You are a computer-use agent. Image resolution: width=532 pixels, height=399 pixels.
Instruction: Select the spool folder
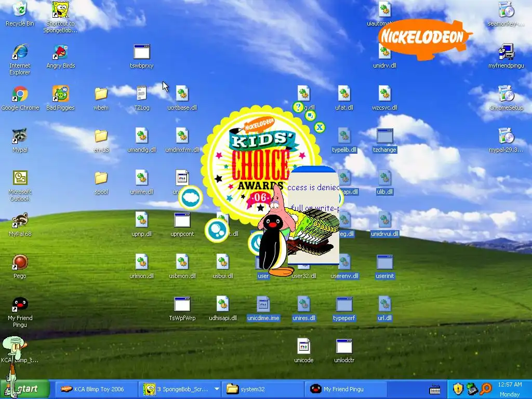pos(101,182)
